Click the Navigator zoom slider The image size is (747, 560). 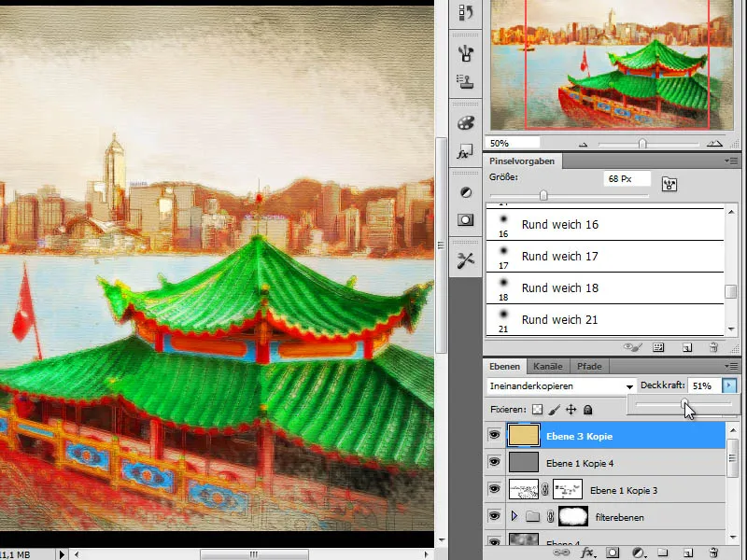(x=648, y=144)
